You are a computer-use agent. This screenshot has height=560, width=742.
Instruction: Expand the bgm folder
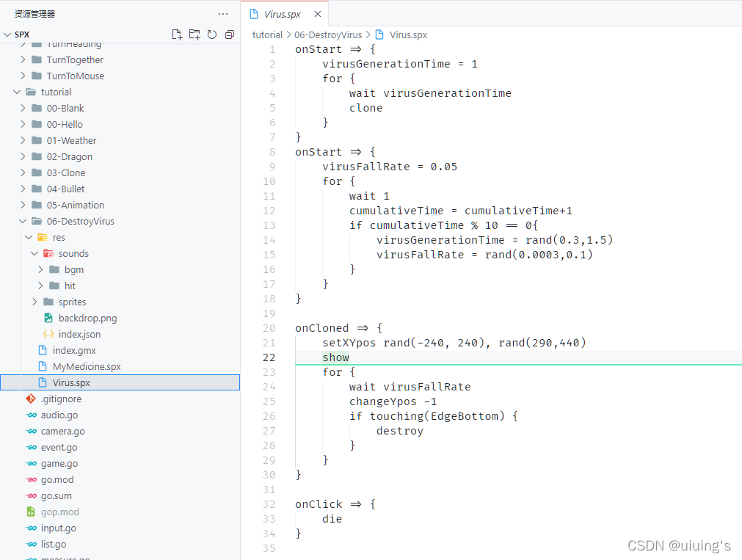(x=40, y=269)
